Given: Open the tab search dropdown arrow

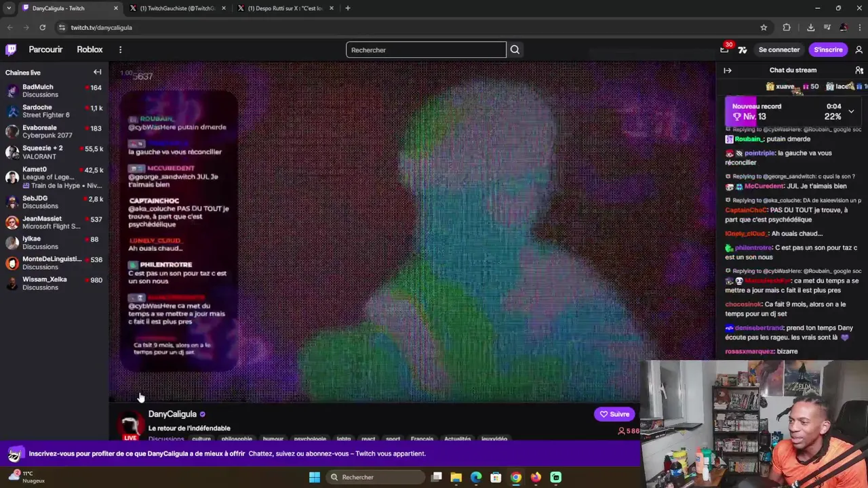Looking at the screenshot, I should coord(9,8).
